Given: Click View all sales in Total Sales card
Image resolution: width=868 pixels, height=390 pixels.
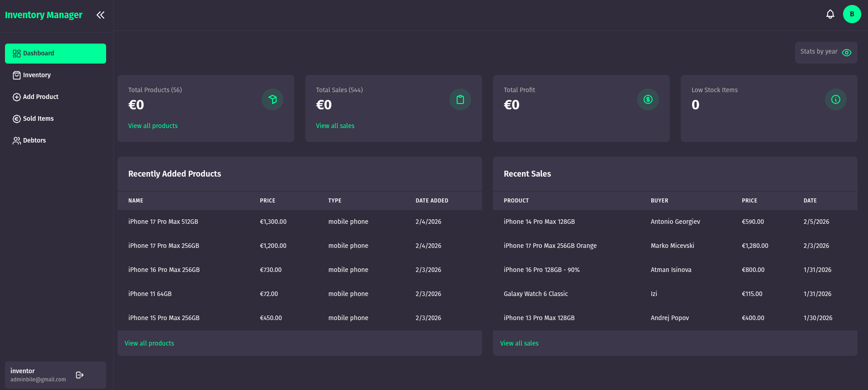Looking at the screenshot, I should 335,126.
